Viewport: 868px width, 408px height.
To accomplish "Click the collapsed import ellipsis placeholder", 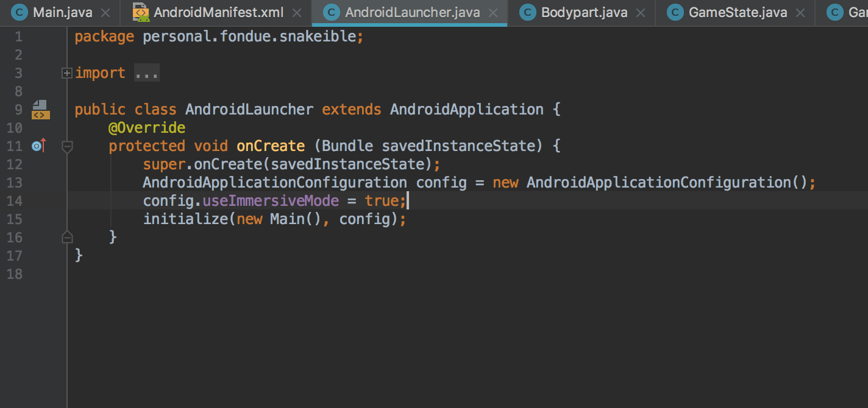I will 146,72.
